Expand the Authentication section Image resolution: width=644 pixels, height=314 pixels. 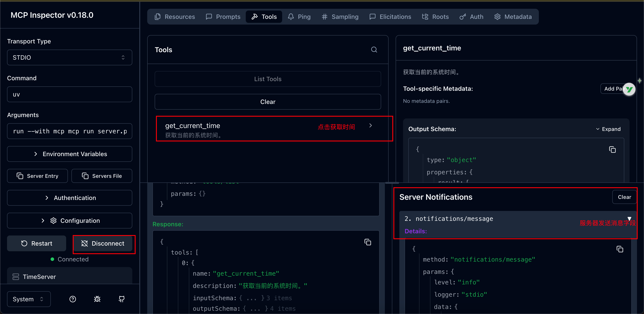click(x=69, y=198)
